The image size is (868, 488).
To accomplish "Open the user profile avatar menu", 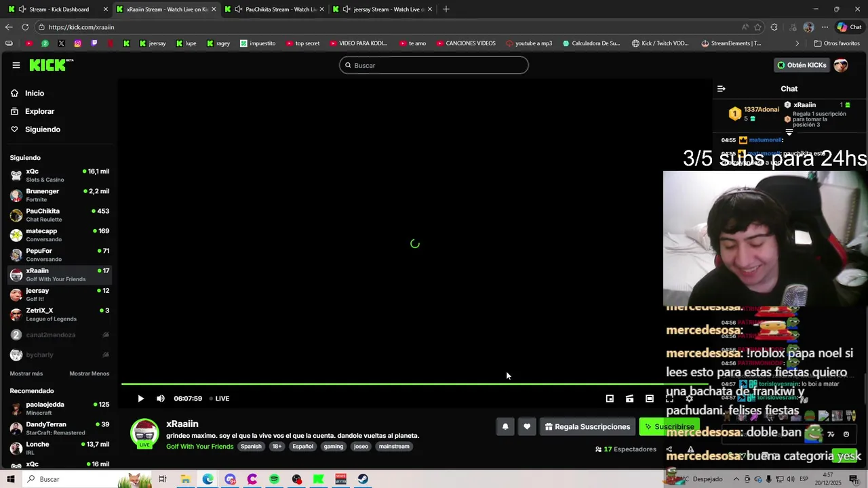I will [x=841, y=65].
